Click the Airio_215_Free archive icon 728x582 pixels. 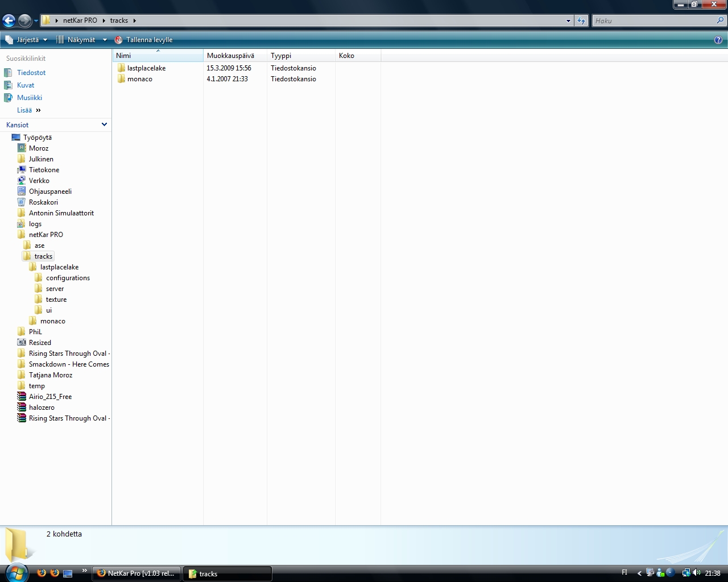click(x=22, y=397)
